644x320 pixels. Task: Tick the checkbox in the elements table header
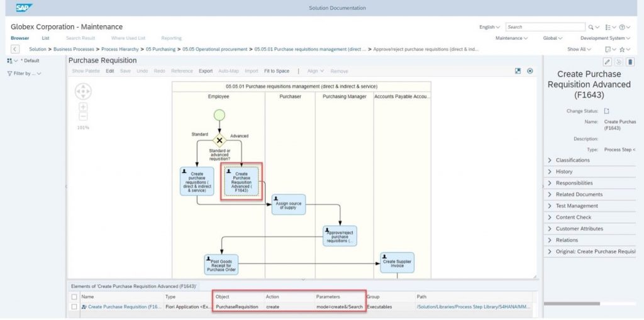click(74, 297)
